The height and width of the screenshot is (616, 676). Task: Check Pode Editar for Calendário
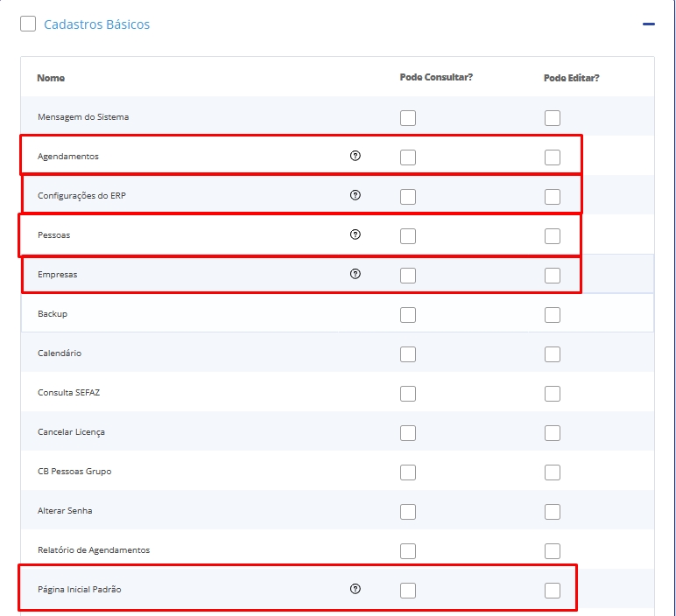pyautogui.click(x=552, y=354)
